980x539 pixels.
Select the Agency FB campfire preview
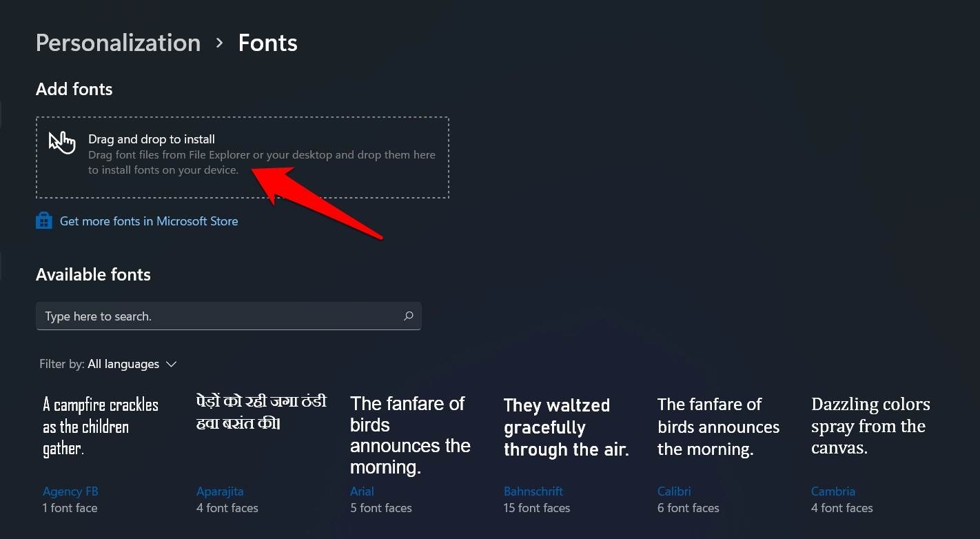pyautogui.click(x=101, y=427)
